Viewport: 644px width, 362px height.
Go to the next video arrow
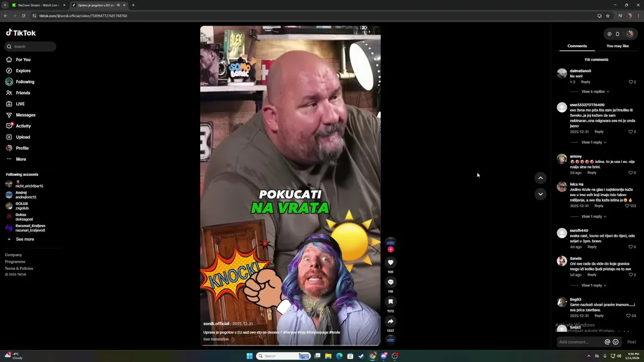click(x=540, y=194)
